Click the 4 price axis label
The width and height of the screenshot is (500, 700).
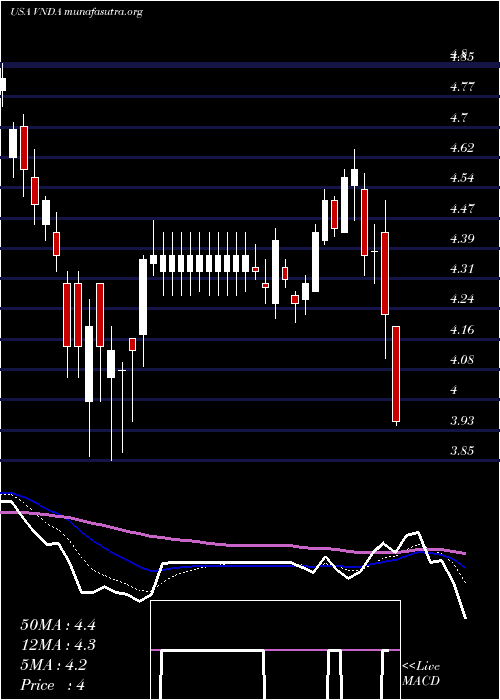pos(454,390)
